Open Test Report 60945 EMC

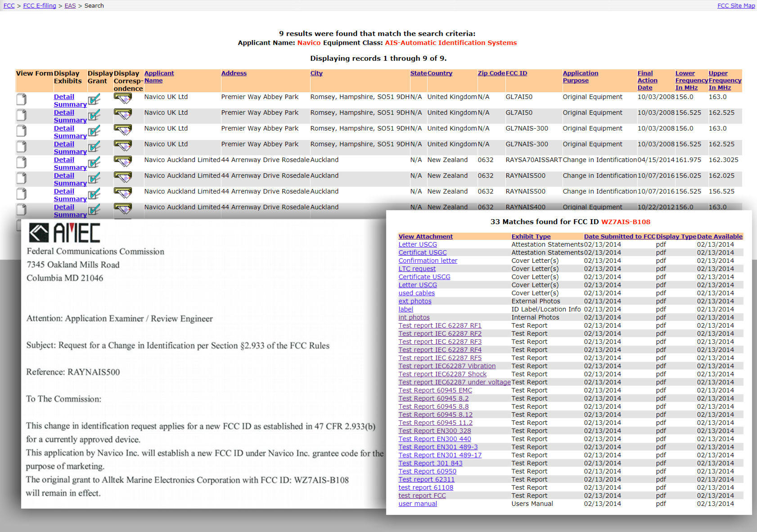click(x=435, y=390)
